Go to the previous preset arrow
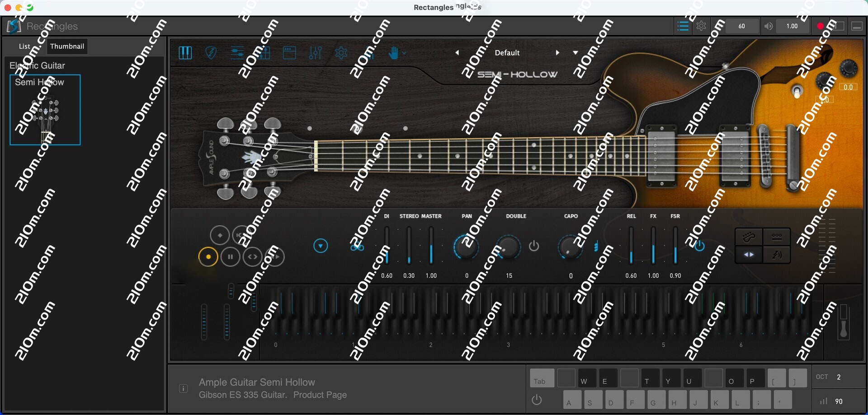 click(x=457, y=52)
